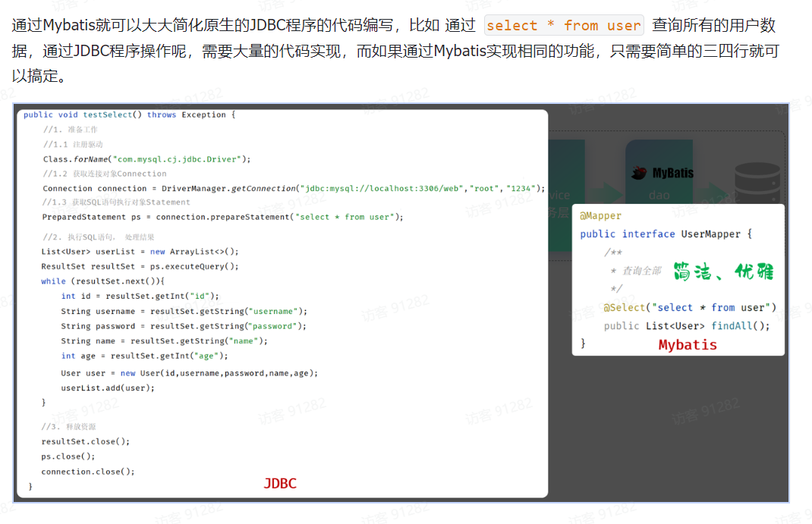Viewport: 812px width, 524px height.
Task: Click the Class.forName driver line
Action: pos(147,159)
